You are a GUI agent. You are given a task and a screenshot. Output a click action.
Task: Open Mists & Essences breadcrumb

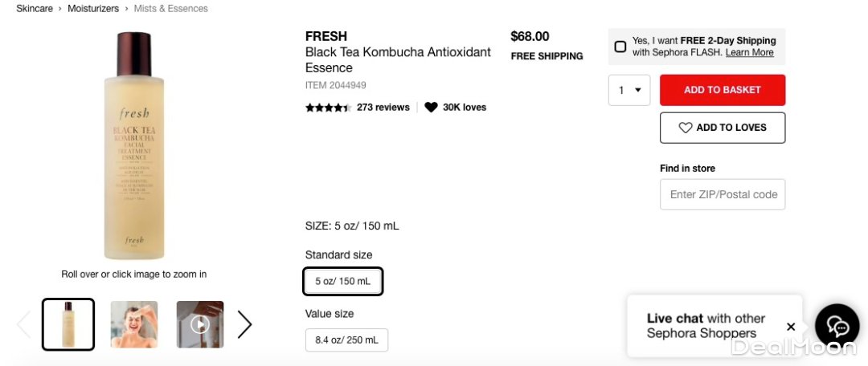(170, 9)
